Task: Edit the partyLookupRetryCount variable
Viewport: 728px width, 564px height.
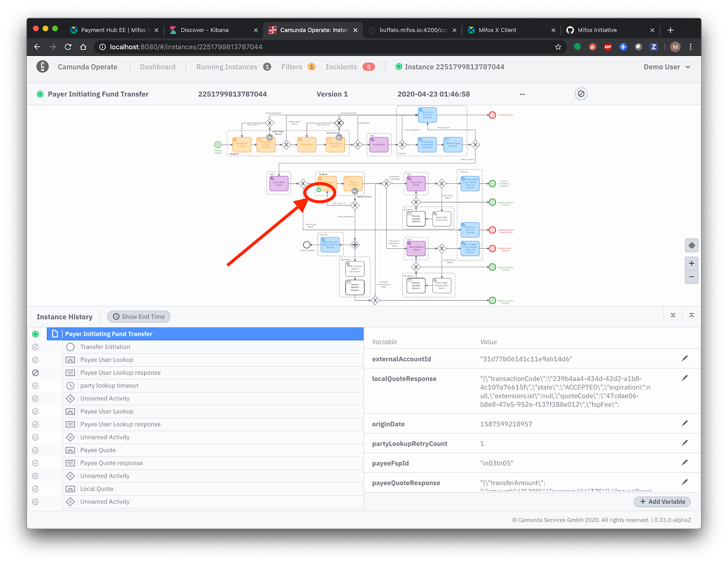Action: pos(685,443)
